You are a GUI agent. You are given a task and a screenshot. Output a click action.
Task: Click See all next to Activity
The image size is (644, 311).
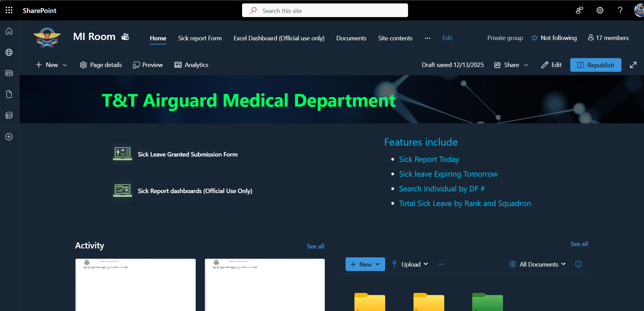point(316,246)
